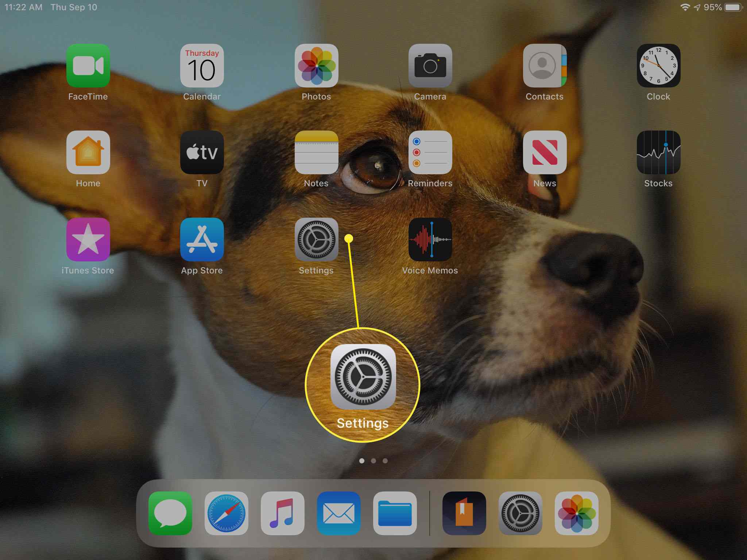The image size is (747, 560).
Task: Tap the Settings app on home screen
Action: (316, 240)
